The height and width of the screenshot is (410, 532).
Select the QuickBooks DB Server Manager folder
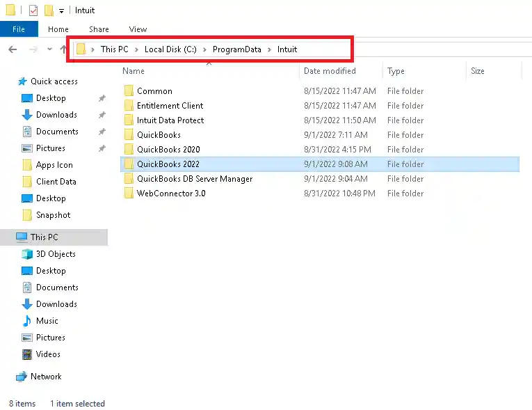(x=320, y=179)
